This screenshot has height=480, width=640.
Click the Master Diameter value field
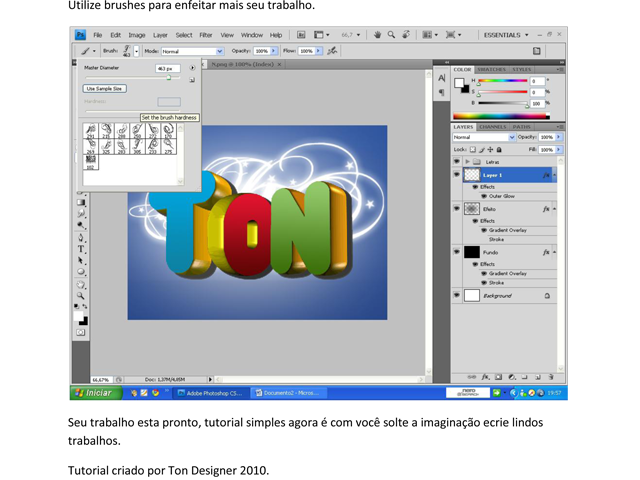(x=166, y=68)
